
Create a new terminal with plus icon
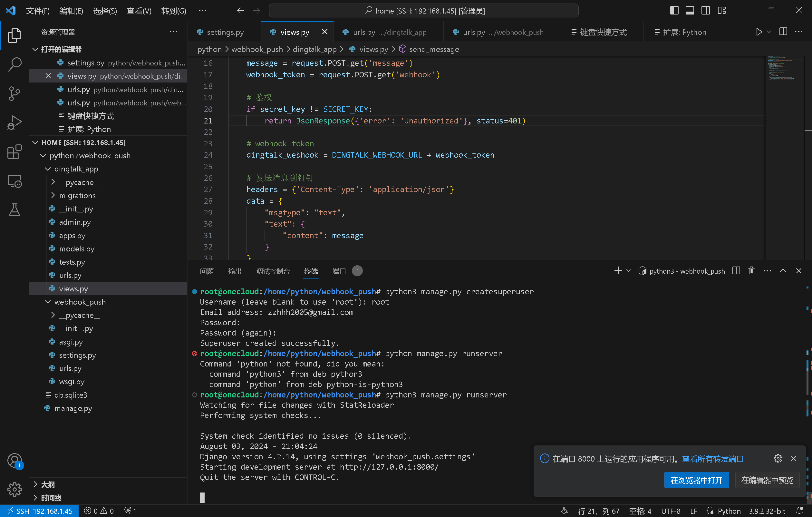(618, 271)
